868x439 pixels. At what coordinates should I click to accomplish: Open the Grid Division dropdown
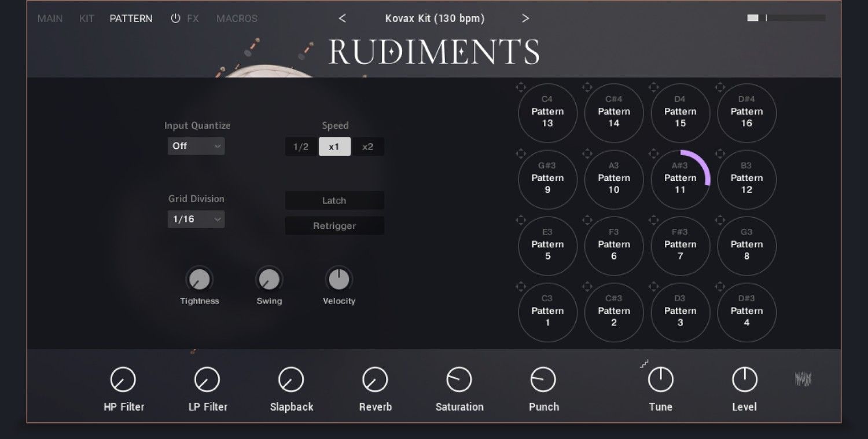tap(196, 219)
